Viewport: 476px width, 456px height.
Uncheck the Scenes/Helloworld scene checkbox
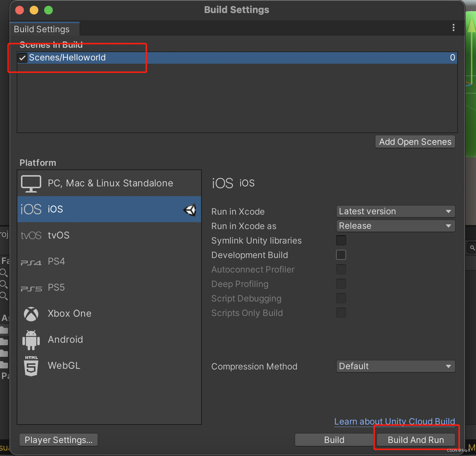[x=22, y=58]
